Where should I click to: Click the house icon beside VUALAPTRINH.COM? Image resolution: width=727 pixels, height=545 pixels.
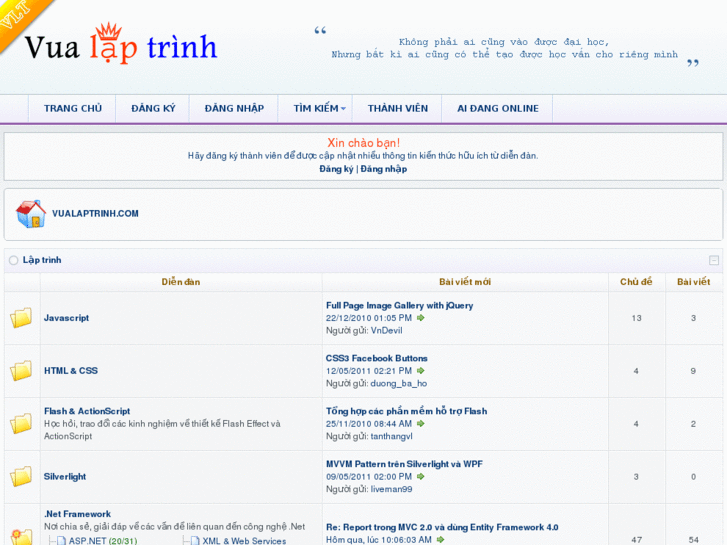(31, 214)
